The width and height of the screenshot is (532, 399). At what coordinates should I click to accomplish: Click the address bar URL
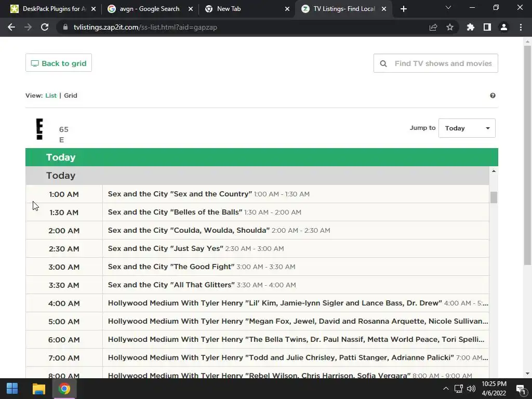pyautogui.click(x=145, y=27)
